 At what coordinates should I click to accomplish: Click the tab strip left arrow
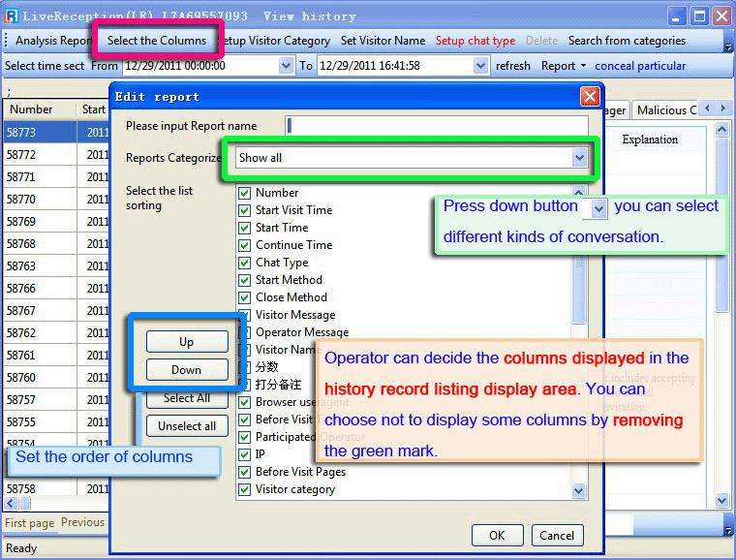[707, 109]
